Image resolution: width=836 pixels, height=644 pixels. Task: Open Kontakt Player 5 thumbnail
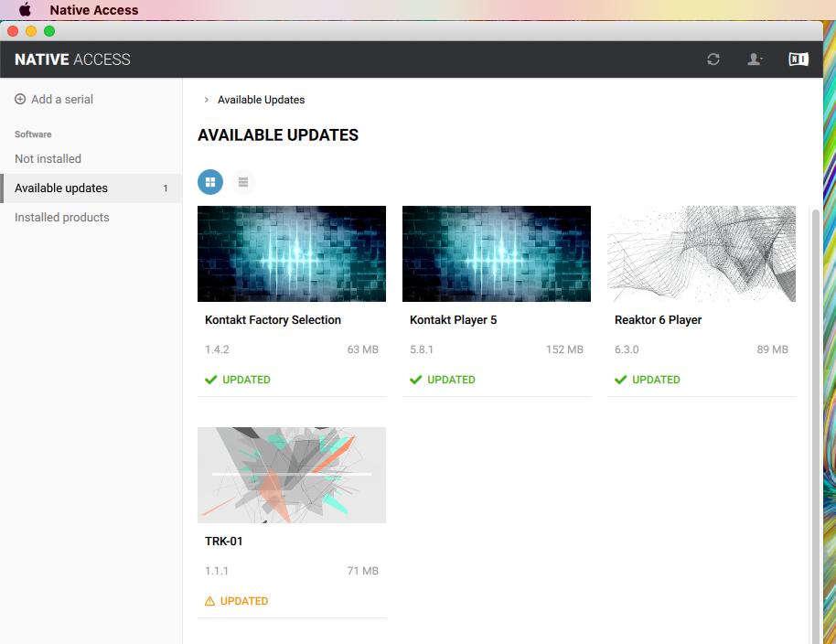click(x=497, y=253)
